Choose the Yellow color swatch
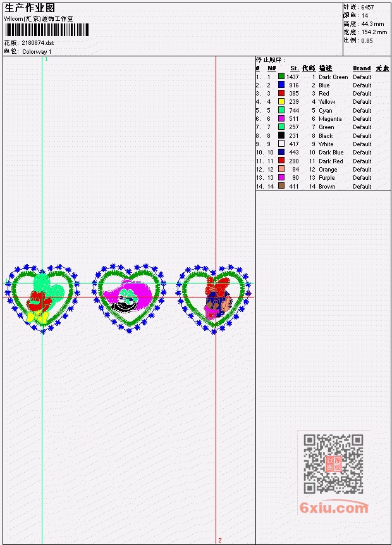The width and height of the screenshot is (392, 545). pos(281,101)
